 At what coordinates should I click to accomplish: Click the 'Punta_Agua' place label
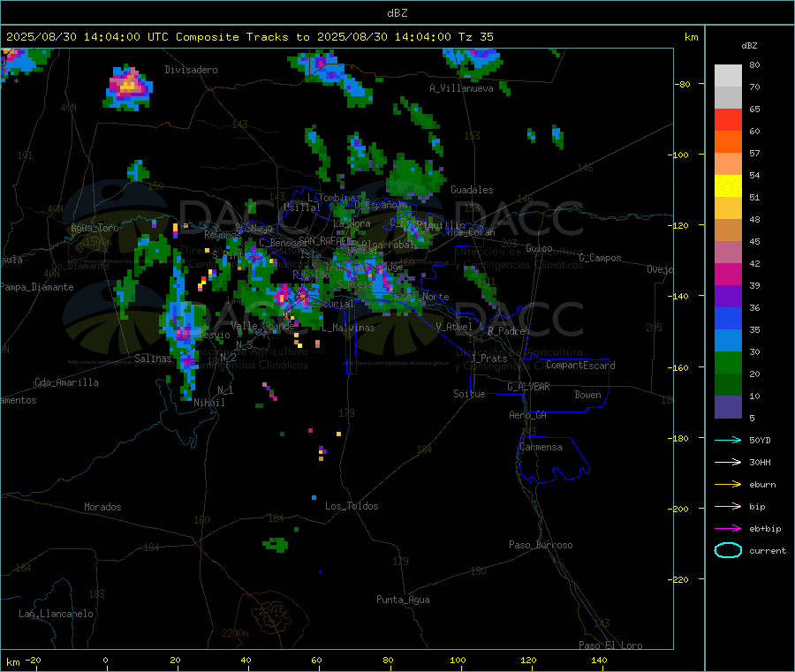coord(403,600)
